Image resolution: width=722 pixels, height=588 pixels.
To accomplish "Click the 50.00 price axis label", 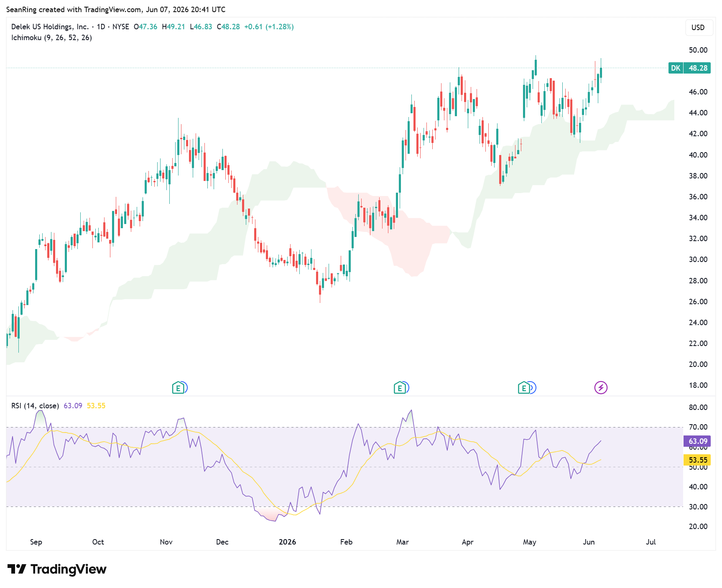I will [x=698, y=50].
